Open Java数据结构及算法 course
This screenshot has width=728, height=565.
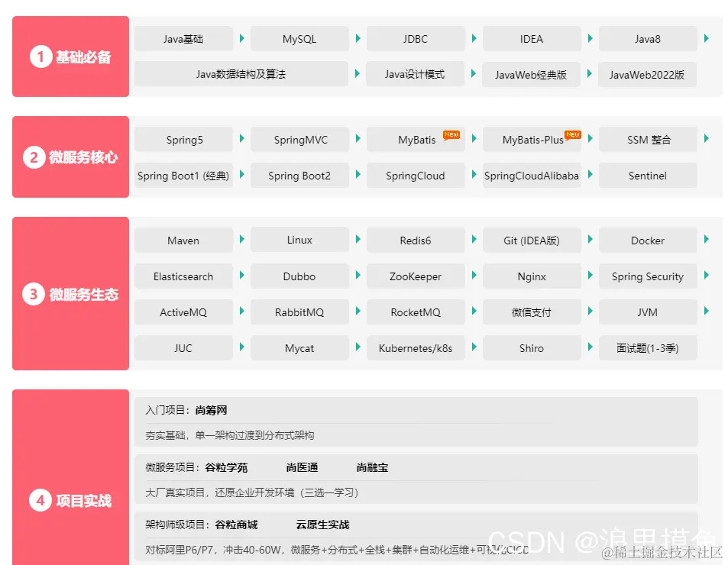[241, 74]
